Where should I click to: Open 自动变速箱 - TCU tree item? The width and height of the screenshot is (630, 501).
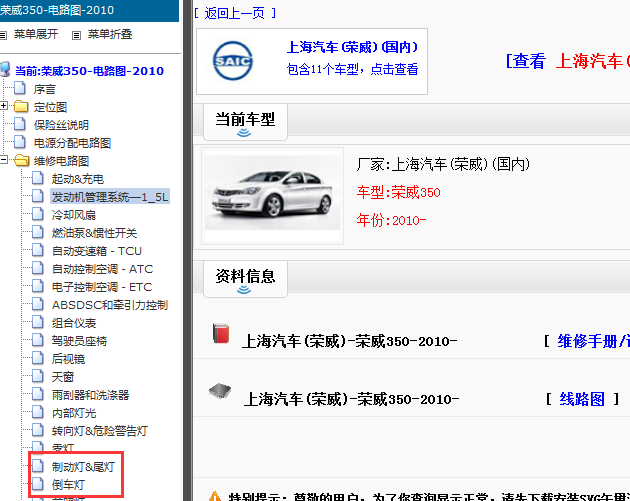[x=97, y=251]
